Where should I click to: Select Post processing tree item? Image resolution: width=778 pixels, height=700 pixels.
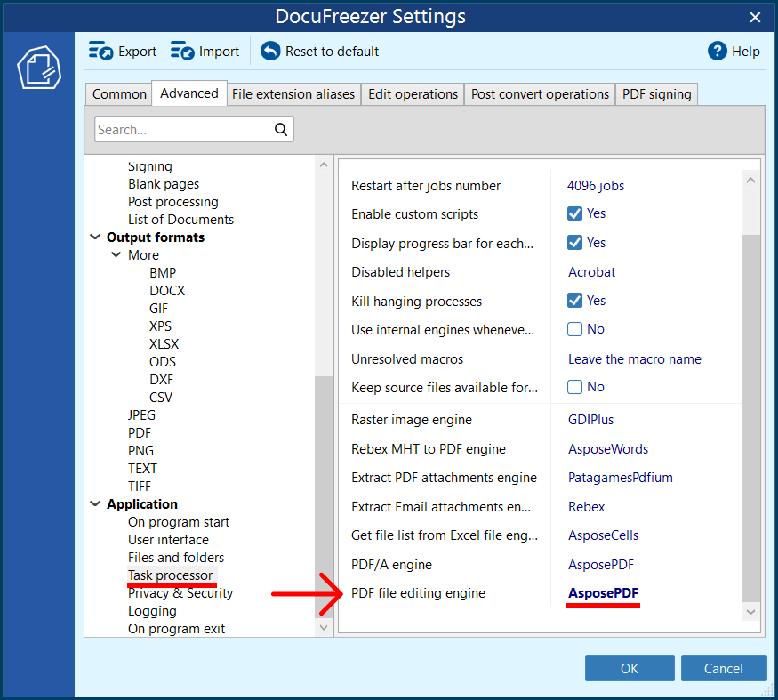173,202
